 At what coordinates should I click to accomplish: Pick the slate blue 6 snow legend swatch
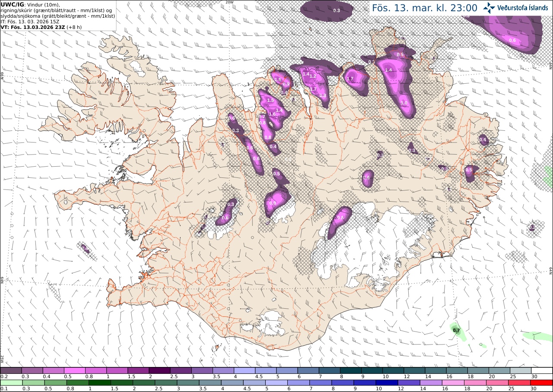point(308,370)
